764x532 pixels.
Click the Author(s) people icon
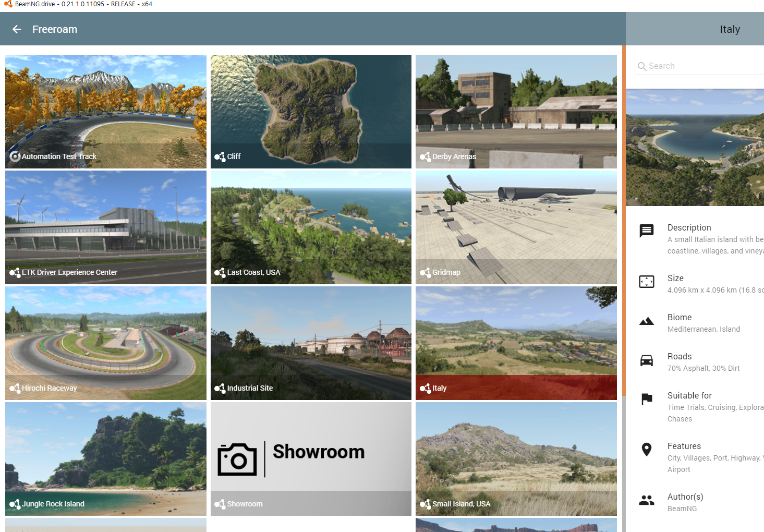point(647,500)
